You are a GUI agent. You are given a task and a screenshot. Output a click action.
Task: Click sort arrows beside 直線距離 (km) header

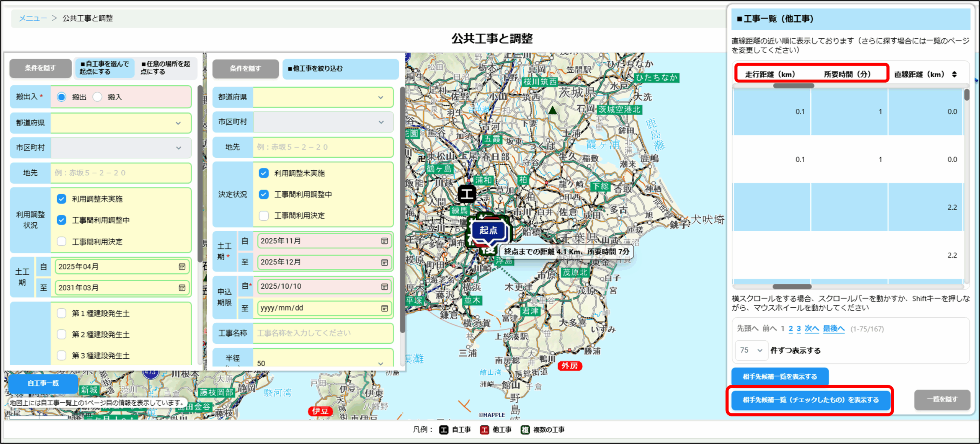(x=954, y=74)
